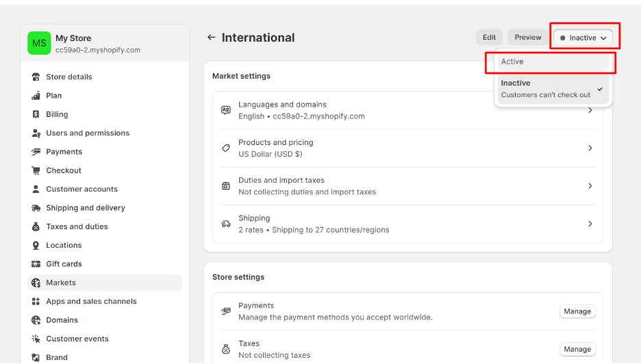
Task: Open Locations settings page
Action: pos(105,245)
